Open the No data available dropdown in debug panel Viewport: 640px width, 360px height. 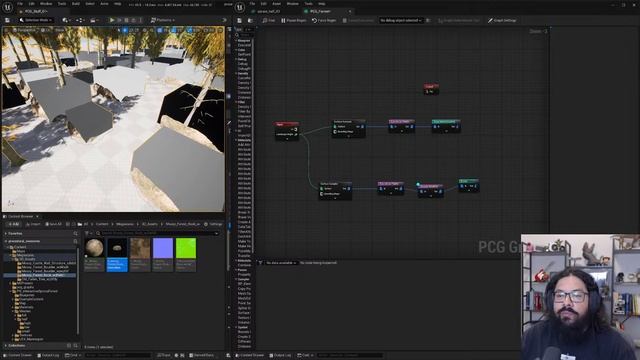point(281,263)
